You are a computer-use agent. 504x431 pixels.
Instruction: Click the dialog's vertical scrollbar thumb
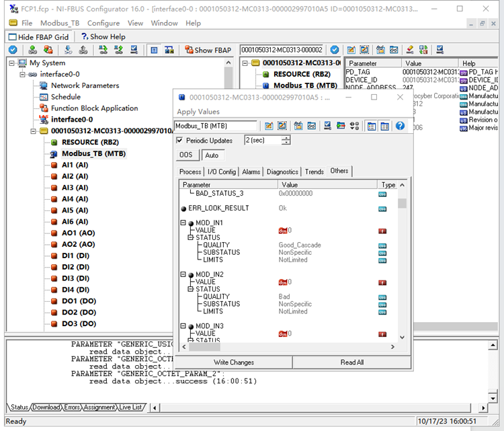[x=402, y=203]
